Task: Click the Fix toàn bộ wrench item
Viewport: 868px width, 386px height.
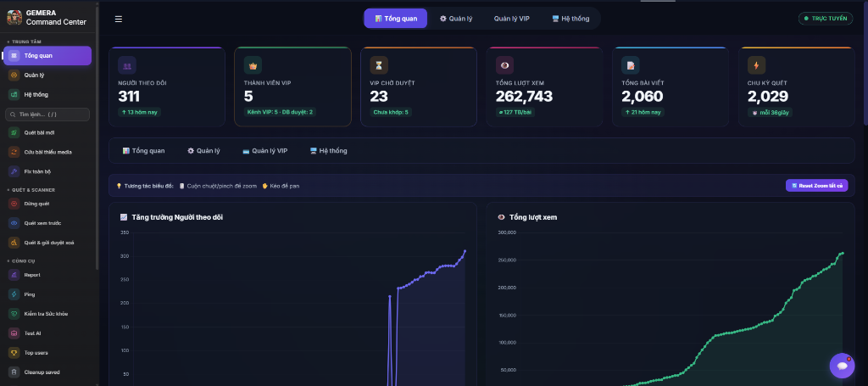Action: click(x=47, y=171)
